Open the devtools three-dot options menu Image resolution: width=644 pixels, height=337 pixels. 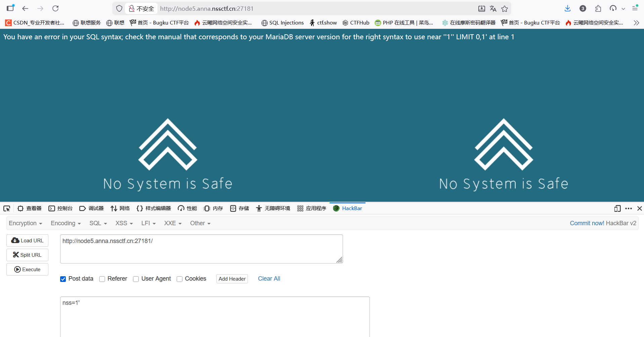[629, 208]
